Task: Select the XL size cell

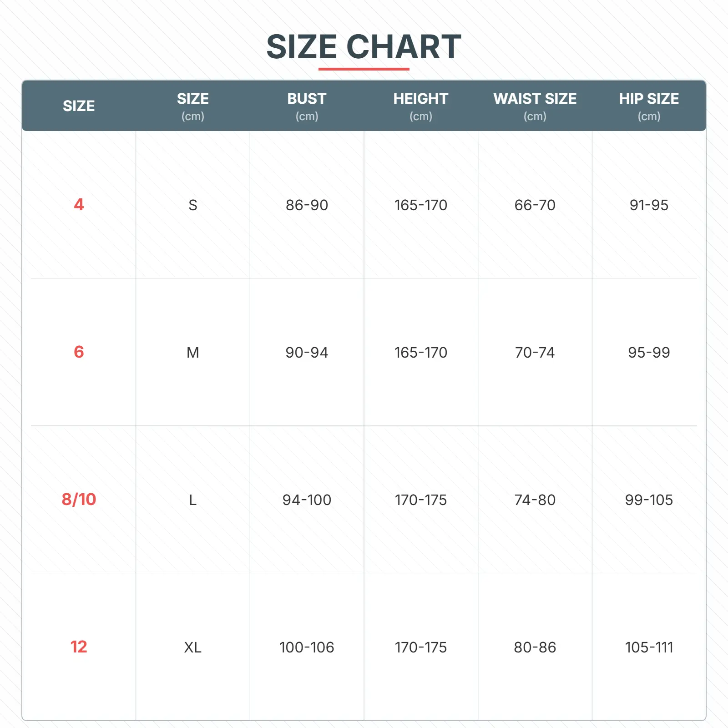Action: [193, 647]
